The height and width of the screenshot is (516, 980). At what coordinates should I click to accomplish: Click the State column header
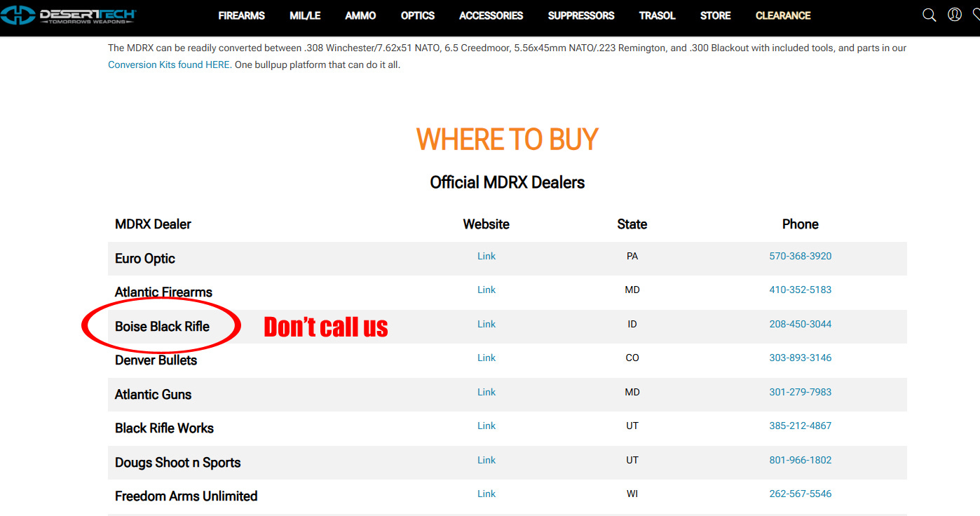632,224
